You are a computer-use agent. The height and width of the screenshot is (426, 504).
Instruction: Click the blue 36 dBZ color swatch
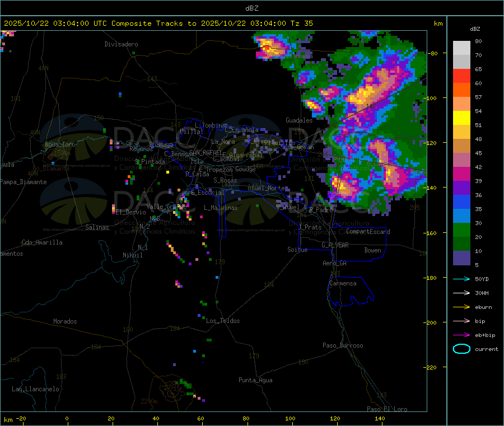461,202
